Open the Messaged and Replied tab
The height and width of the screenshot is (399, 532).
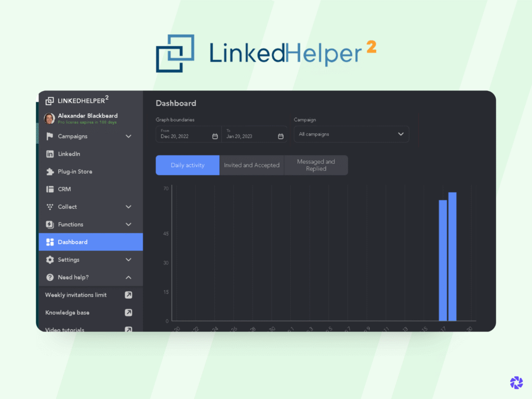tap(316, 165)
